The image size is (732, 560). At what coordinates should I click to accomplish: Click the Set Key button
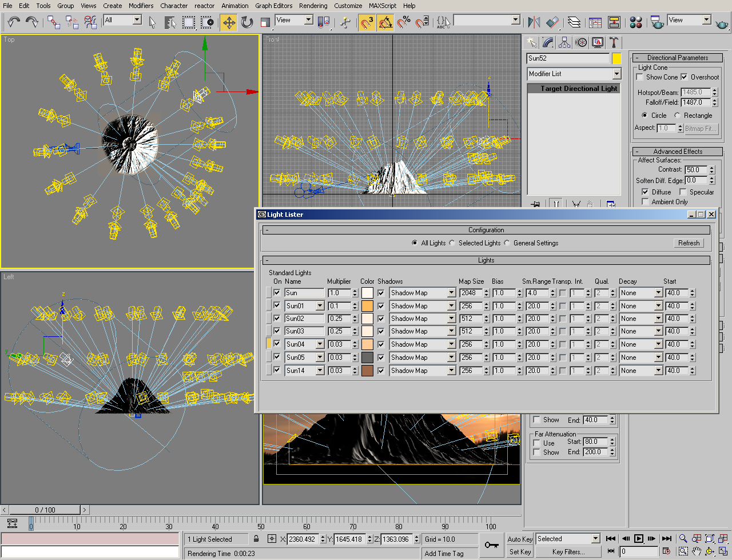coord(520,552)
